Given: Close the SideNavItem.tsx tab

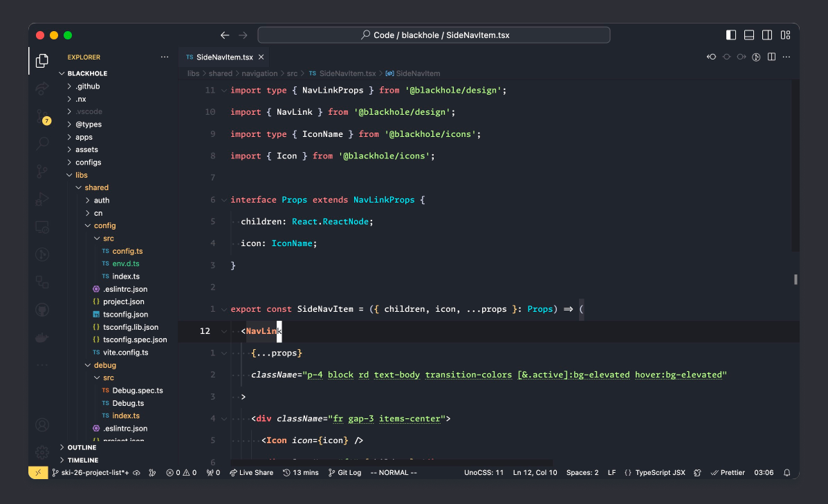Looking at the screenshot, I should [261, 57].
